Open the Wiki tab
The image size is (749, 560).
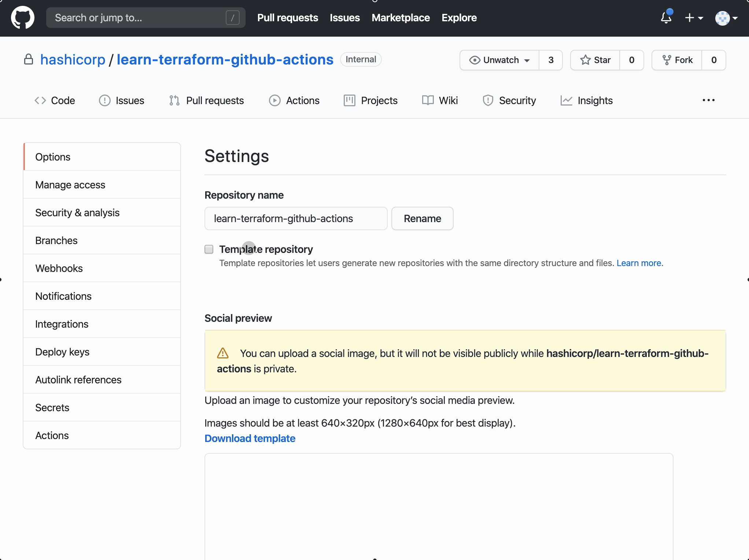pos(440,100)
